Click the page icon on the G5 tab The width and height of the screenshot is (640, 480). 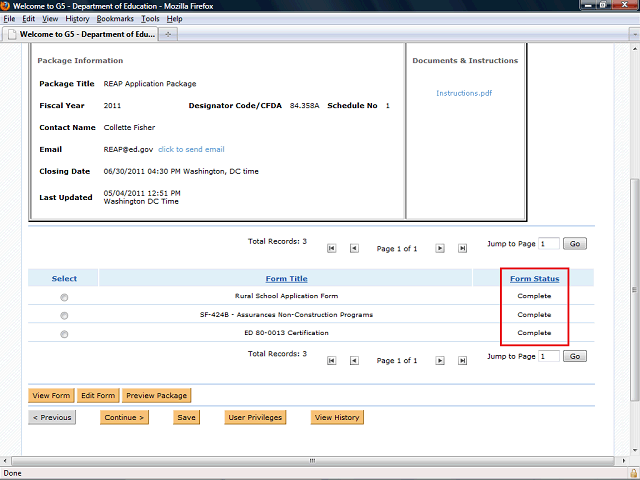tap(12, 34)
